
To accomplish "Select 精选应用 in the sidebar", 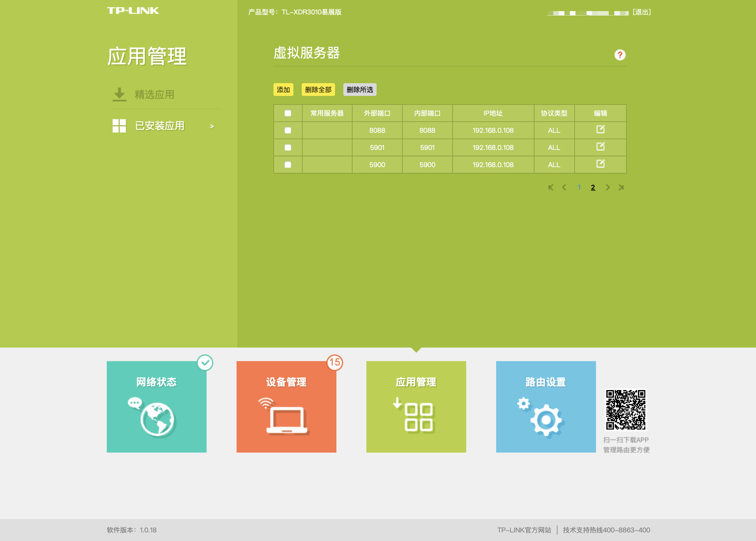I will tap(154, 95).
